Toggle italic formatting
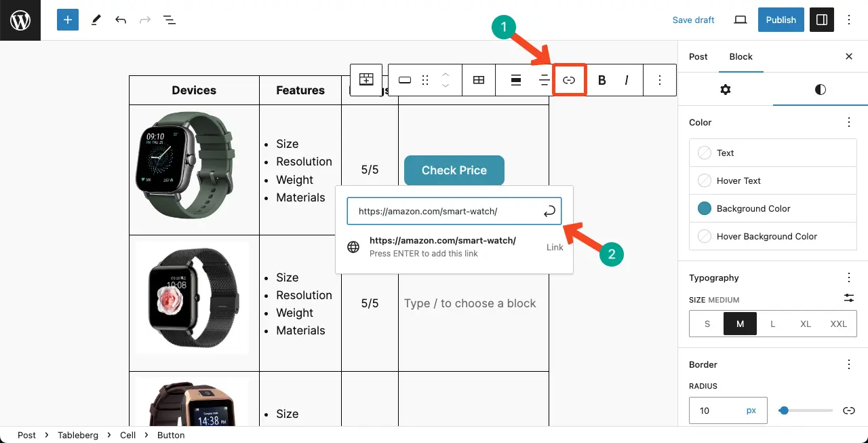This screenshot has height=443, width=868. point(627,80)
